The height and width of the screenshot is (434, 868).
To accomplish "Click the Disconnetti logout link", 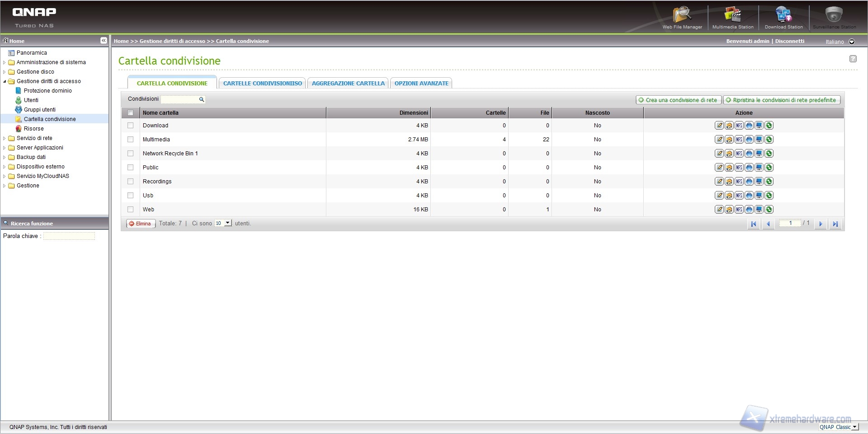I will pos(790,41).
